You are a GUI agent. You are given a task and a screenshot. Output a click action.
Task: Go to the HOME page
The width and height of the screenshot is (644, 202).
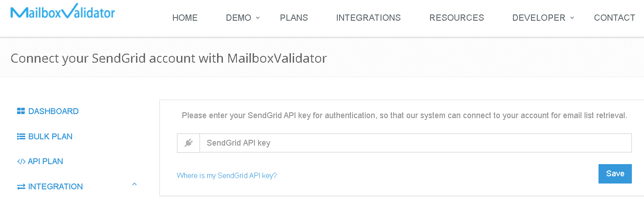pyautogui.click(x=185, y=18)
